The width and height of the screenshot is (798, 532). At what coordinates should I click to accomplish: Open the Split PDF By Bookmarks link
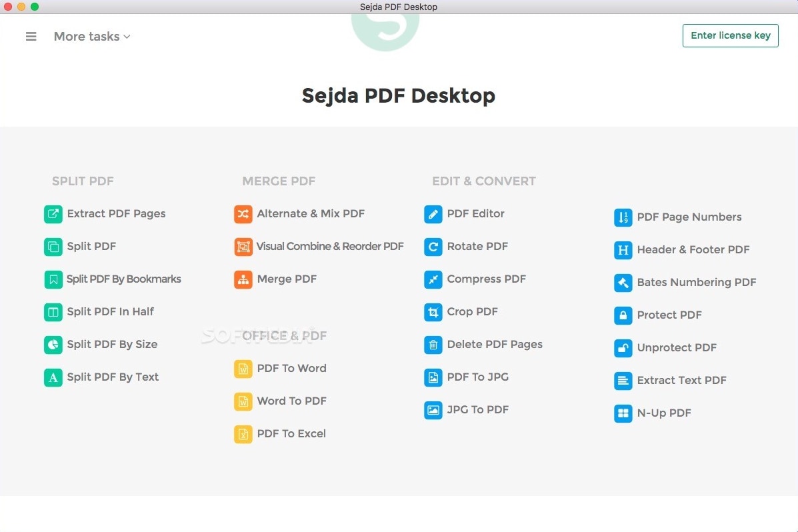point(124,279)
